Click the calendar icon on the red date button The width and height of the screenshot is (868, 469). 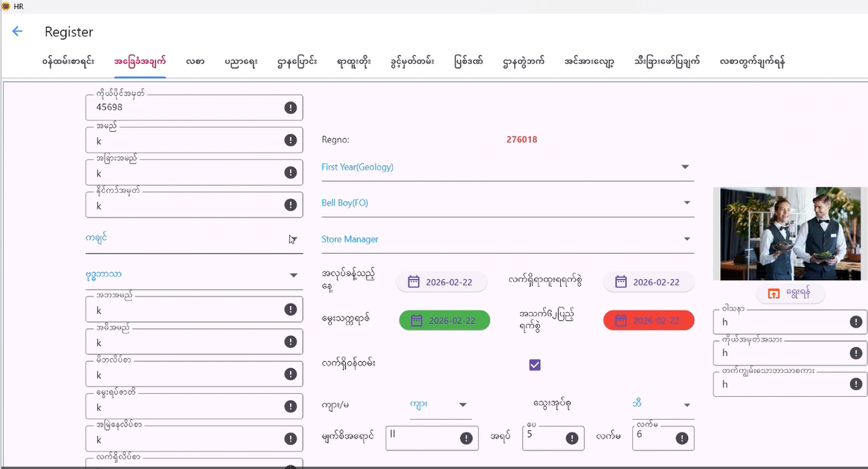point(621,320)
